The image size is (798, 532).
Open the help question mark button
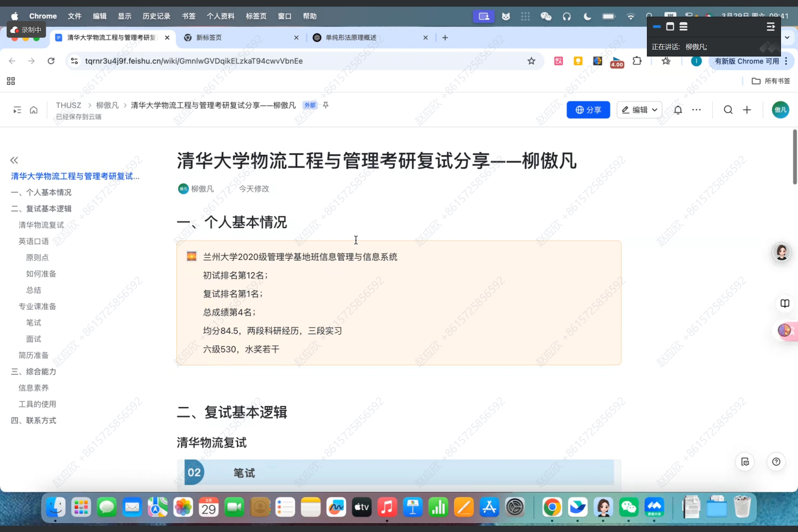776,462
